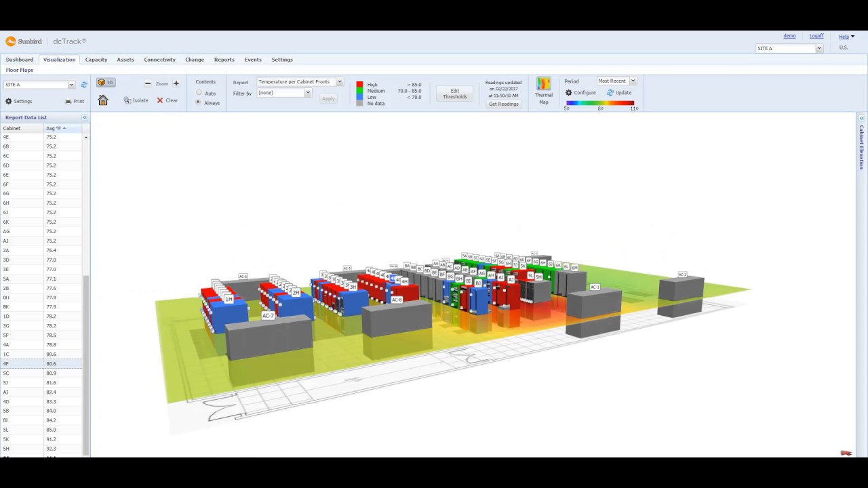Open the Help dropdown menu
Viewport: 868px width, 488px height.
coord(846,37)
